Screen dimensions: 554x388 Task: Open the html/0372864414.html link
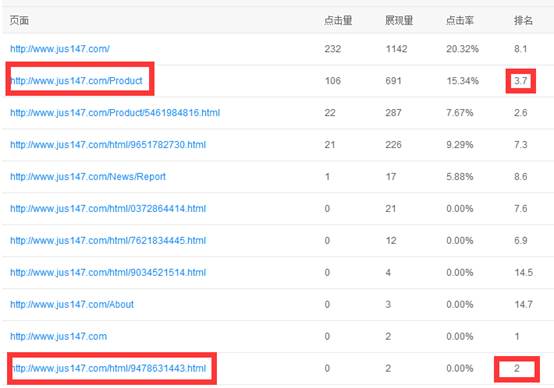point(108,208)
